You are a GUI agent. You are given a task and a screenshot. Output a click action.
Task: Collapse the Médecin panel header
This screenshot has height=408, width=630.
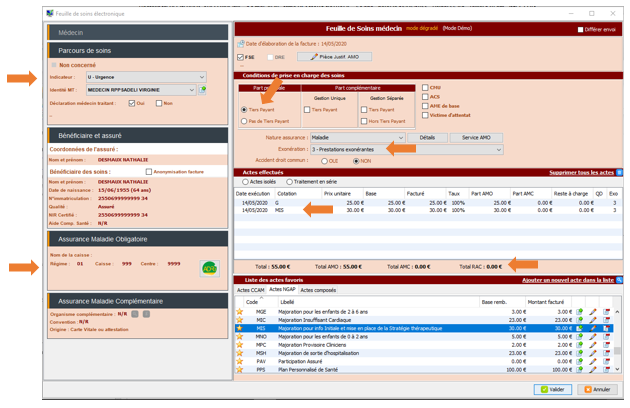138,33
